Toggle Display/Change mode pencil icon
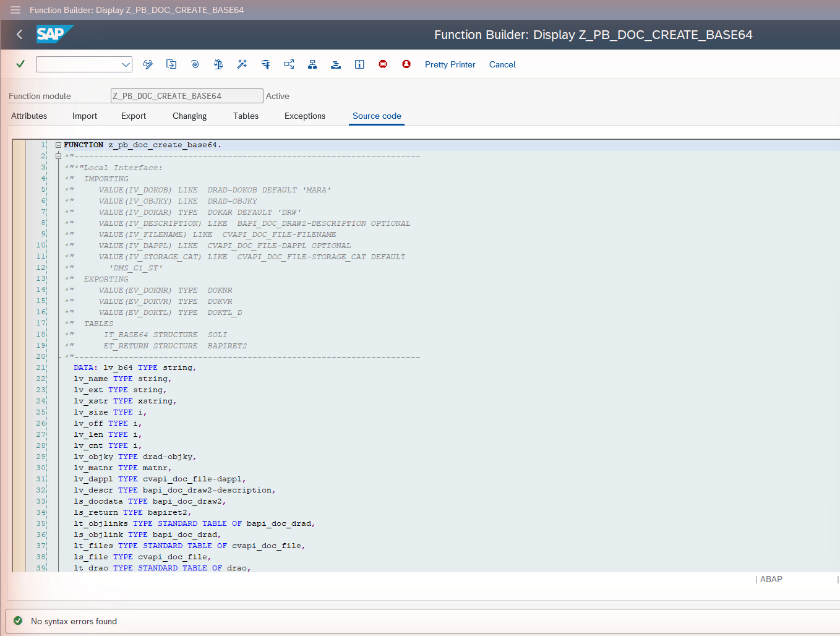The width and height of the screenshot is (840, 636). coord(148,64)
